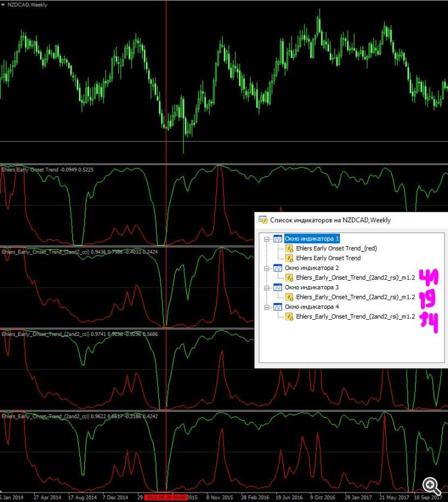Click the subwindow label with values 0.9741 0.9038

[x=79, y=334]
